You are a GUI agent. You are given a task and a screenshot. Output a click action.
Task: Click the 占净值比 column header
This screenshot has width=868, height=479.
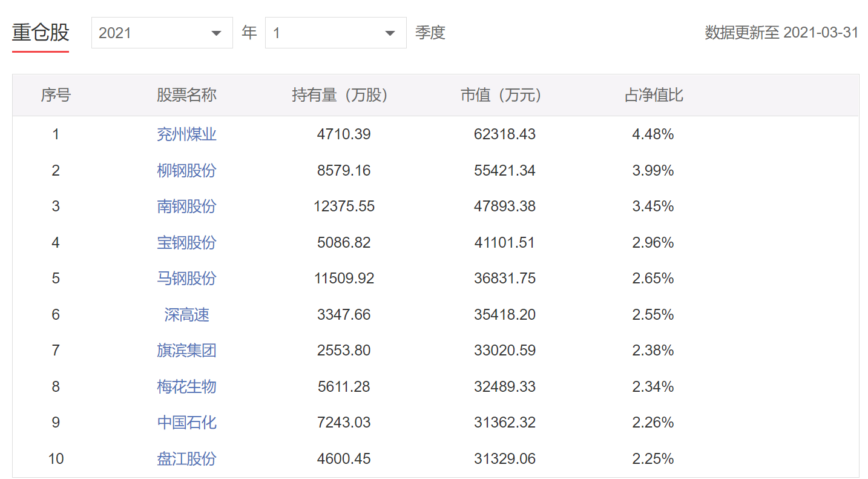[x=653, y=95]
